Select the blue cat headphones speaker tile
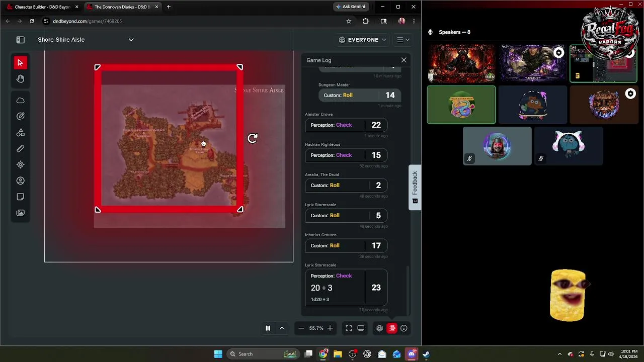 tap(569, 146)
